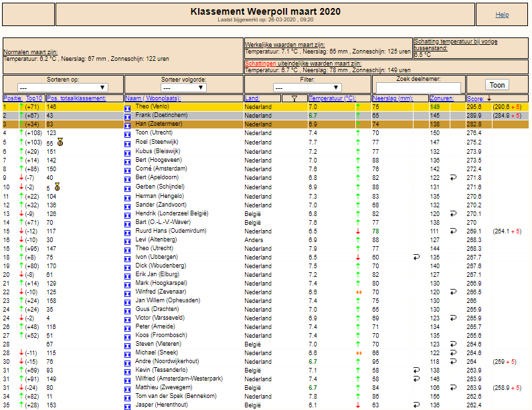Click the blue info icon beside Theo (Venlo)
Viewport: 532px width, 410px height.
128,107
